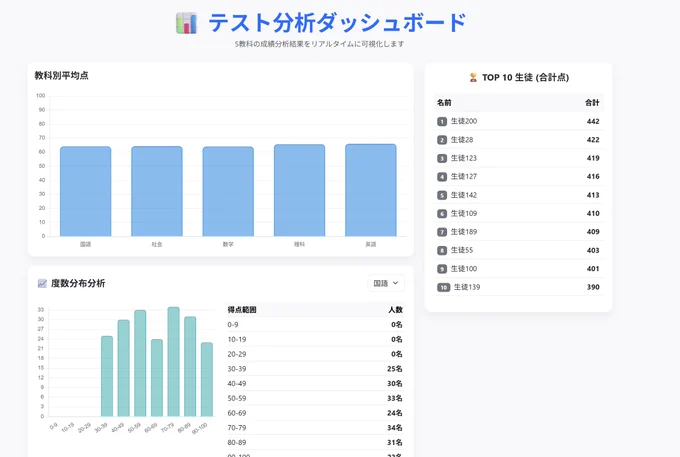Click rank badge 5 for 生徒142
Screen dimensions: 680x457
click(x=442, y=195)
